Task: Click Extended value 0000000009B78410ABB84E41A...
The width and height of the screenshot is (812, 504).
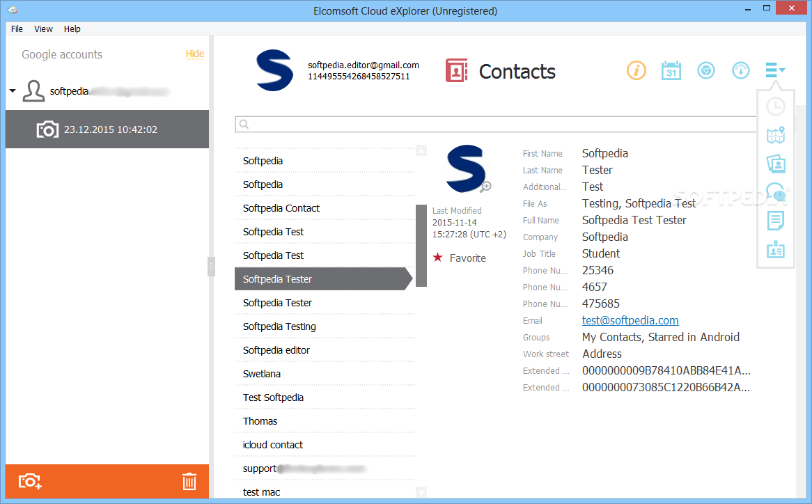Action: [x=666, y=370]
